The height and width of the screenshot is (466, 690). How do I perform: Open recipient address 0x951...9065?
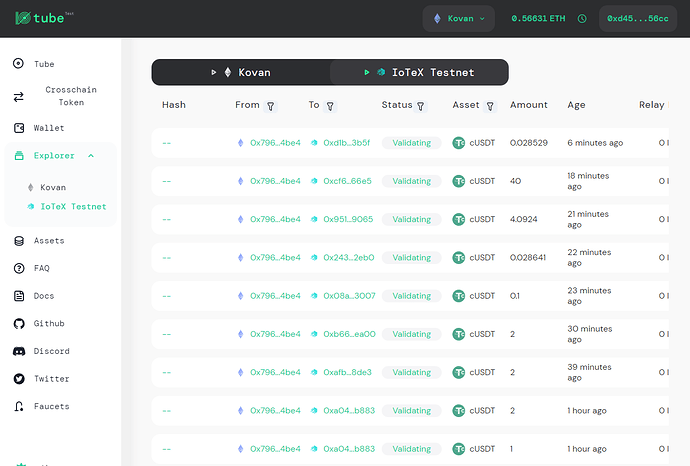click(348, 219)
